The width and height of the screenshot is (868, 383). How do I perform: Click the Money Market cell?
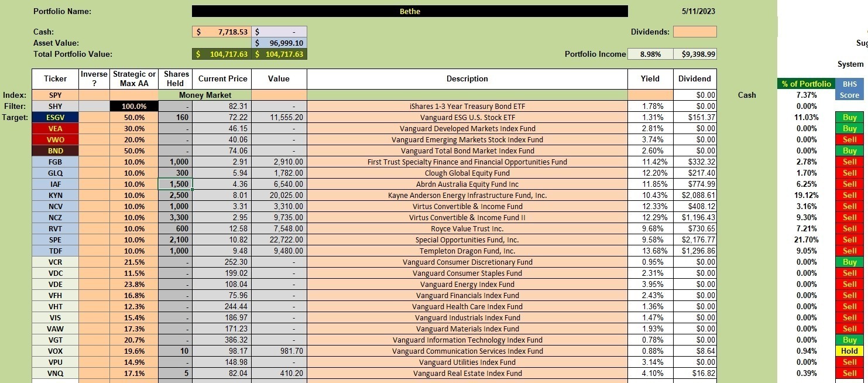point(205,95)
